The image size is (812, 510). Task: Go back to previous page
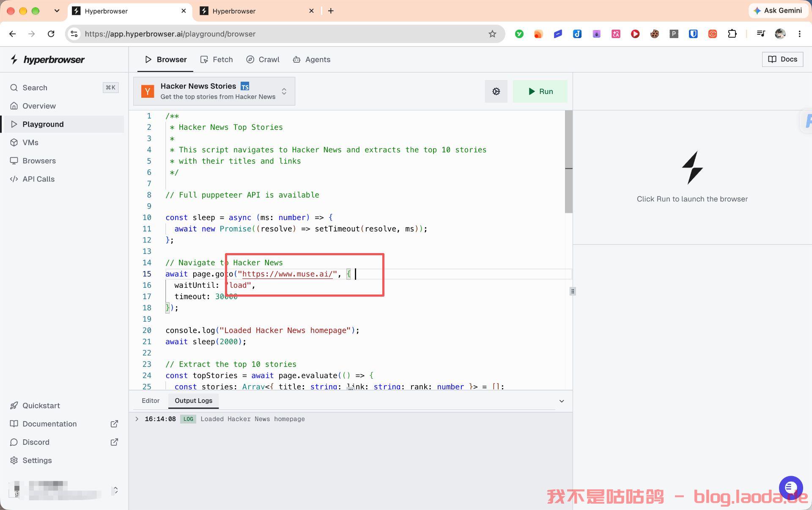12,34
